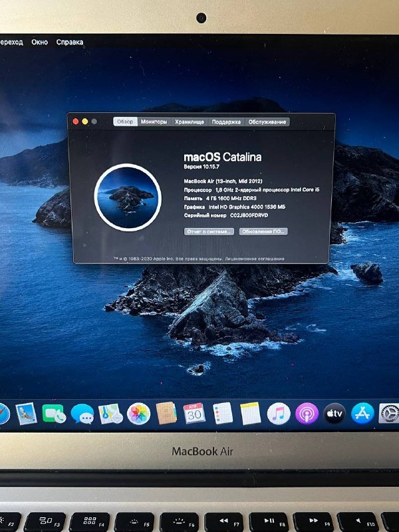Viewport: 399px width, 532px height.
Task: Launch the Photos app
Action: (138, 414)
